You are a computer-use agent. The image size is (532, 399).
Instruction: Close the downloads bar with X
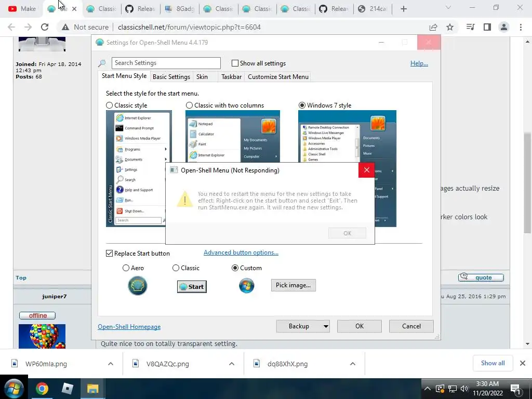point(523,363)
